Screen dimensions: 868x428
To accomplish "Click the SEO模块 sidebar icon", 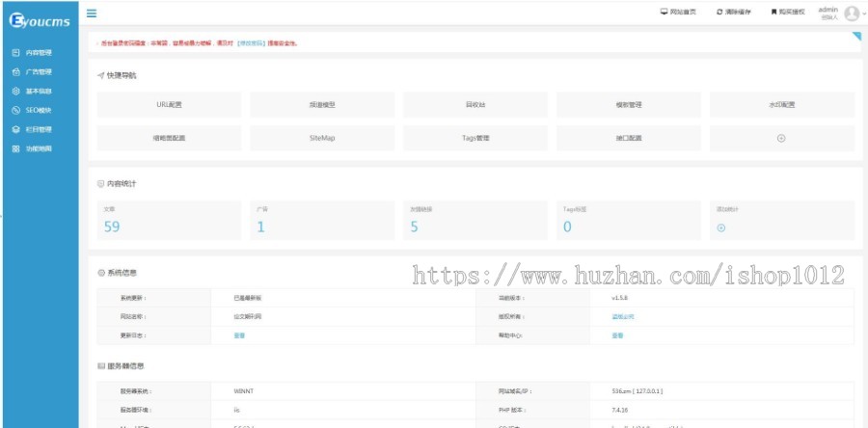I will click(16, 111).
